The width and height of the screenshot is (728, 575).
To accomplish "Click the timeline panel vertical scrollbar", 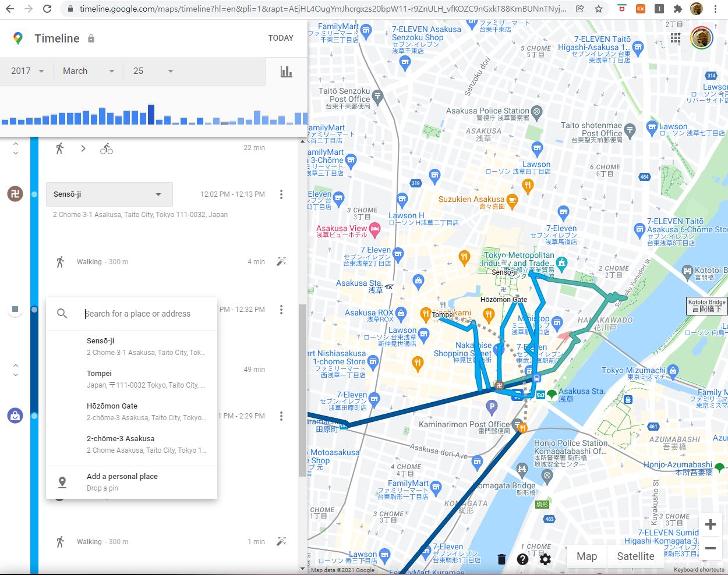I will pyautogui.click(x=302, y=390).
